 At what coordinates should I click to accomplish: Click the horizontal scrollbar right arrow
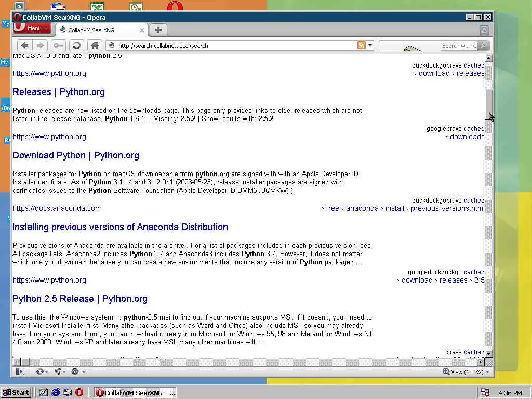click(x=481, y=362)
